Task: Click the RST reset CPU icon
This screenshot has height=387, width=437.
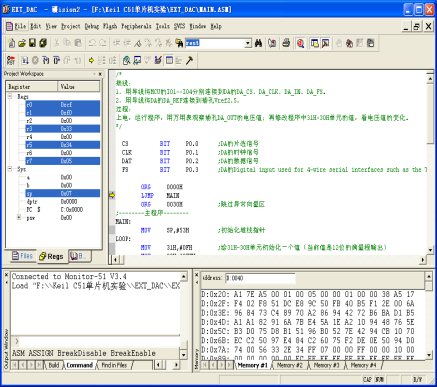Action: pos(11,60)
